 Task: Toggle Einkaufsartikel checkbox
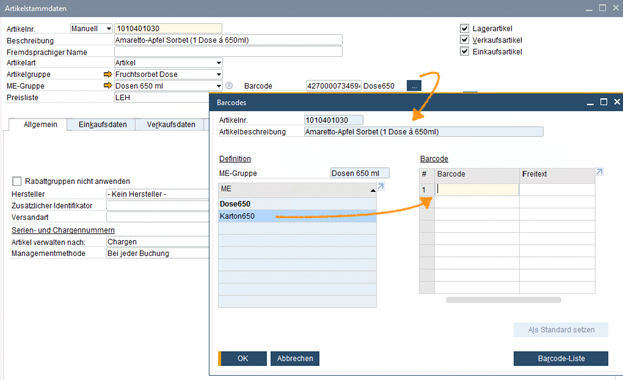(464, 51)
